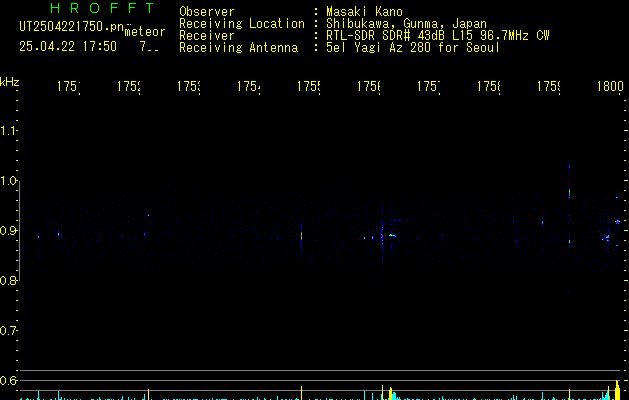Click the 1.0 frequency axis label
The width and height of the screenshot is (629, 400).
8,181
